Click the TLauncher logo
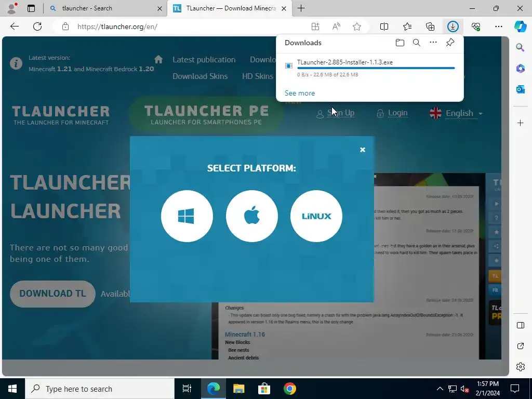 [61, 115]
